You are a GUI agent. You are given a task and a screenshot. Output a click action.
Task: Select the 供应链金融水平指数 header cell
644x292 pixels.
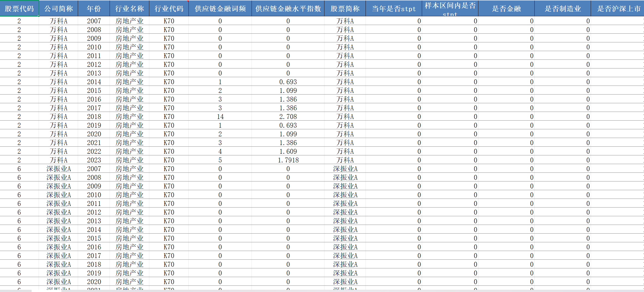point(288,8)
